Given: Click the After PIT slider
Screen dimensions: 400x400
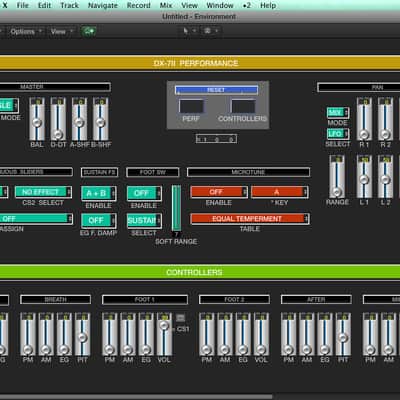Looking at the screenshot, I should [x=343, y=334].
